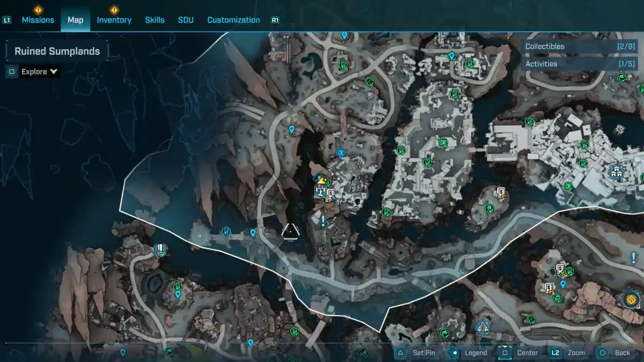Go to the SDU tab
Screen dimensions: 644x362
point(186,20)
